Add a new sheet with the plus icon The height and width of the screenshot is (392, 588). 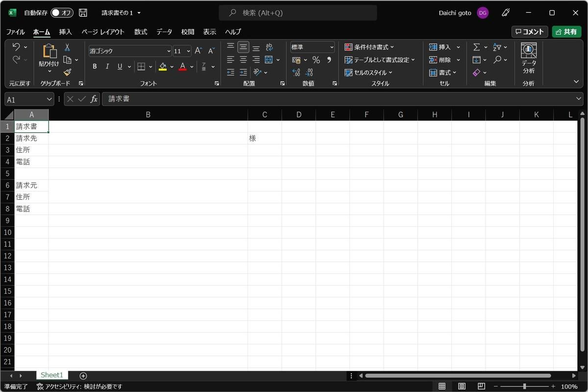click(83, 375)
